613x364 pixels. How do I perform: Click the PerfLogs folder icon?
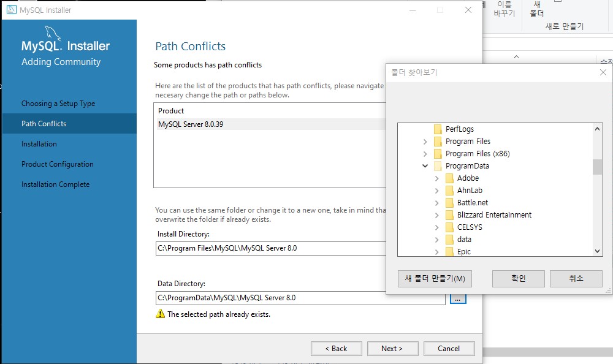[x=438, y=129]
